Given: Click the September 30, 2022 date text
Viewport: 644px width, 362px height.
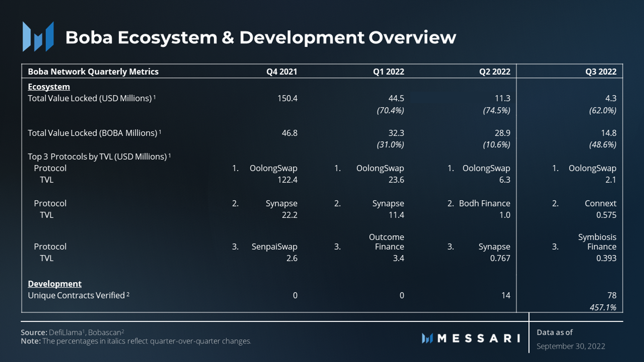Looking at the screenshot, I should pyautogui.click(x=570, y=346).
